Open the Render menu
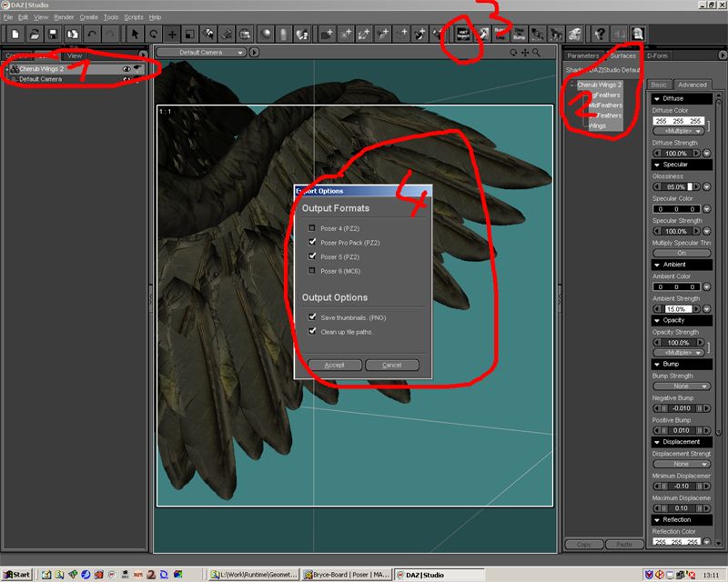This screenshot has width=728, height=582. point(64,17)
